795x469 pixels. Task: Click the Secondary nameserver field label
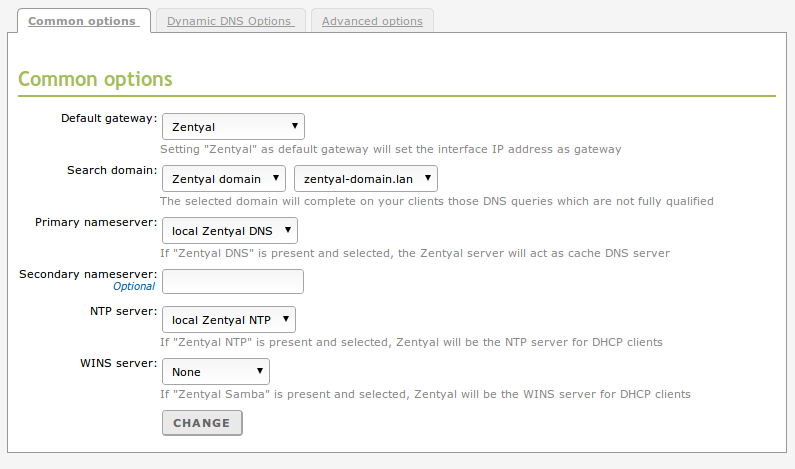[88, 273]
